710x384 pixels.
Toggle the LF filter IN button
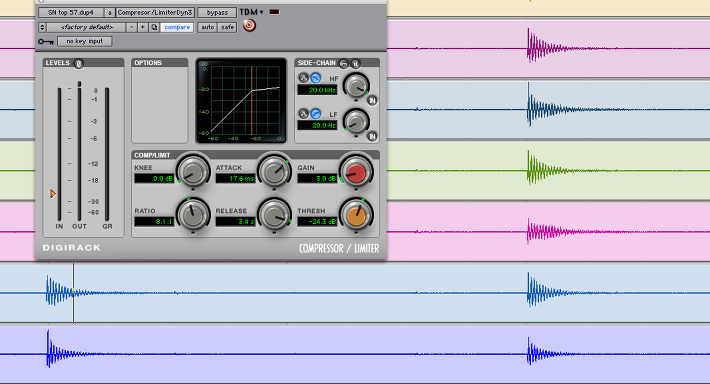pyautogui.click(x=372, y=136)
